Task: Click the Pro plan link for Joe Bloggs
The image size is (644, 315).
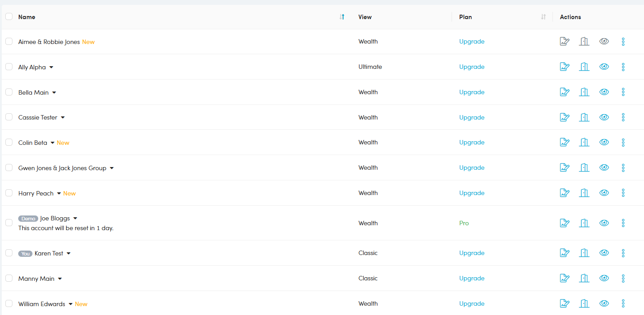Action: [x=464, y=223]
